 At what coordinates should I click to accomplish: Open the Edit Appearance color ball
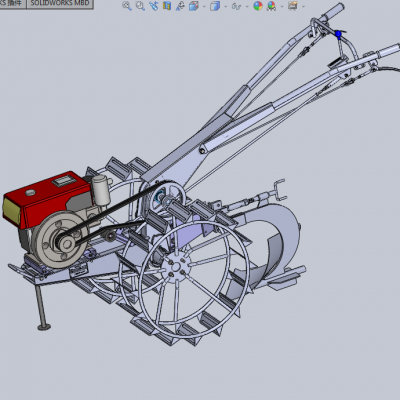258,6
